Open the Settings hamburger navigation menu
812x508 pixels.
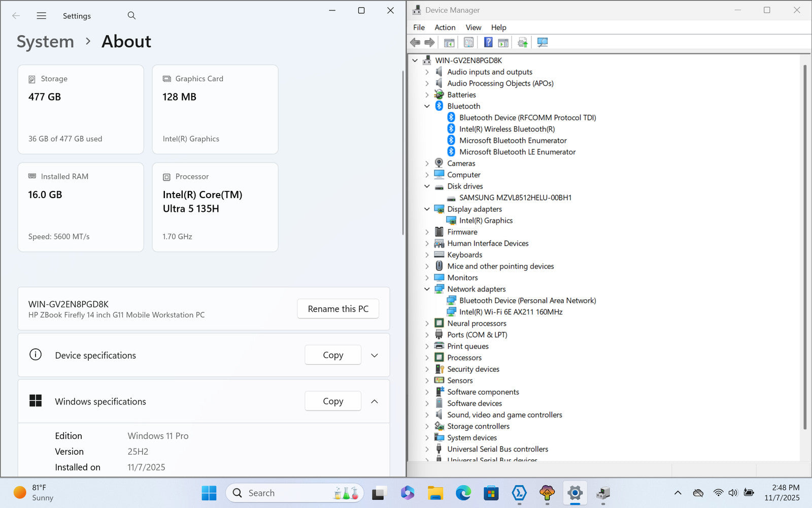point(42,16)
